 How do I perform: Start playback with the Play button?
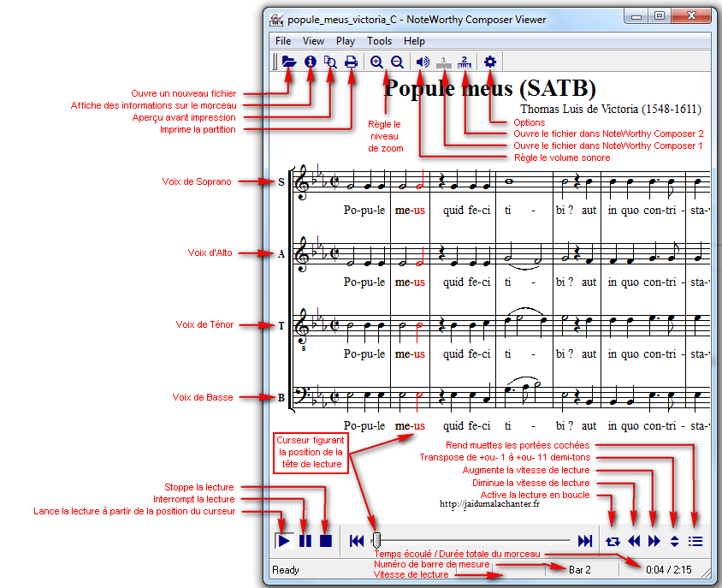(x=284, y=541)
